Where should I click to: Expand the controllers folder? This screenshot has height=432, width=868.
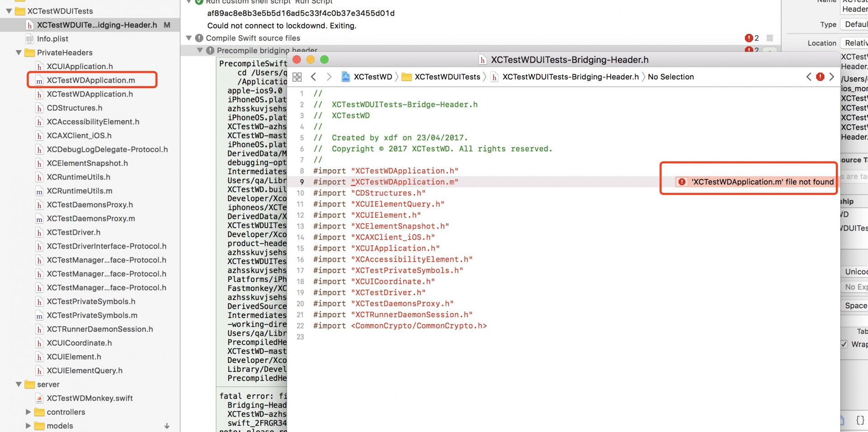pyautogui.click(x=28, y=412)
